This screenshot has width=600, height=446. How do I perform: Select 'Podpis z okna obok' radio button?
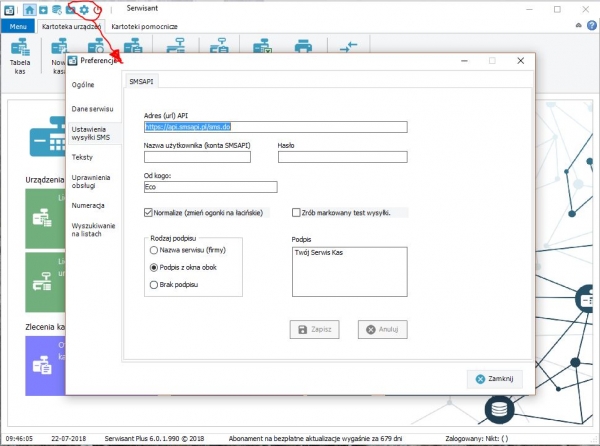click(153, 268)
